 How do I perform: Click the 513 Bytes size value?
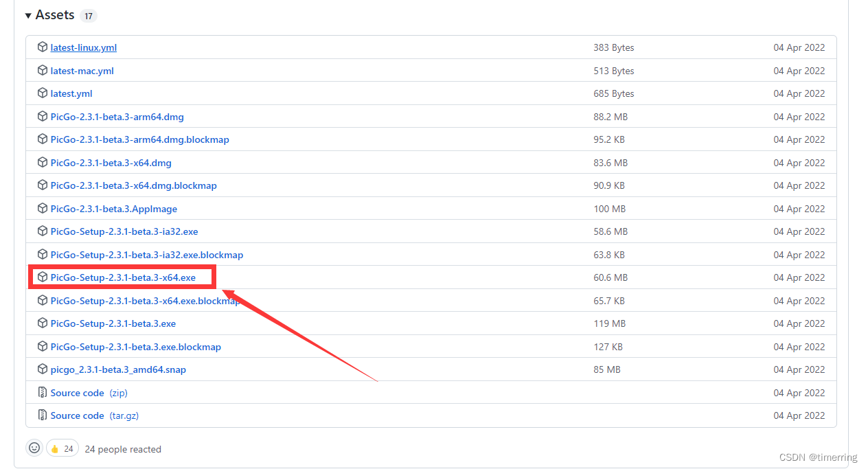pos(614,71)
